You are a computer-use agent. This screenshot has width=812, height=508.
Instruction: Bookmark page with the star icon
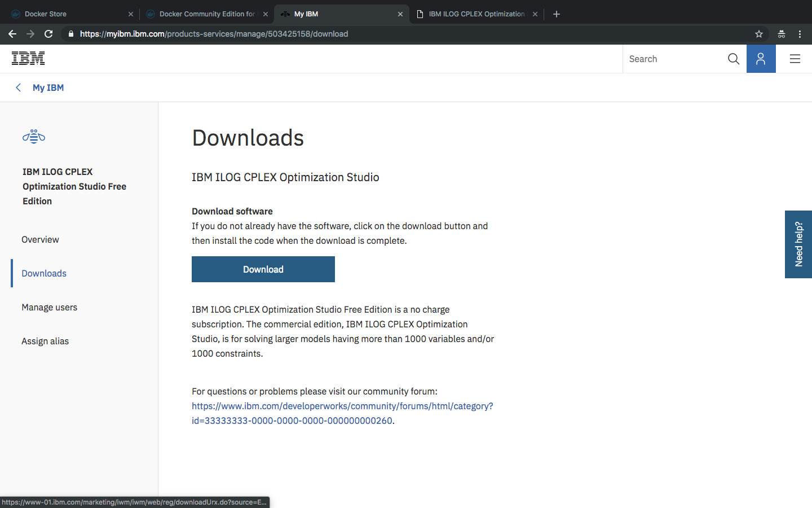coord(759,34)
